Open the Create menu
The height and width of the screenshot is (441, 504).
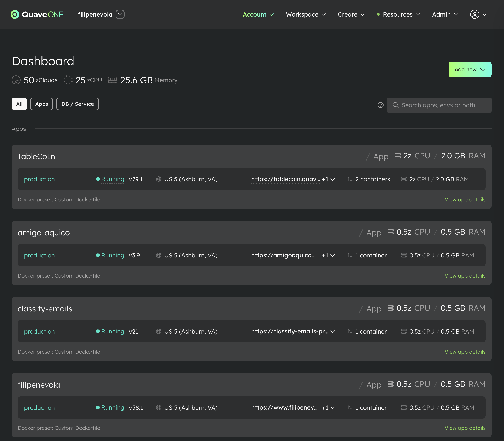tap(351, 14)
